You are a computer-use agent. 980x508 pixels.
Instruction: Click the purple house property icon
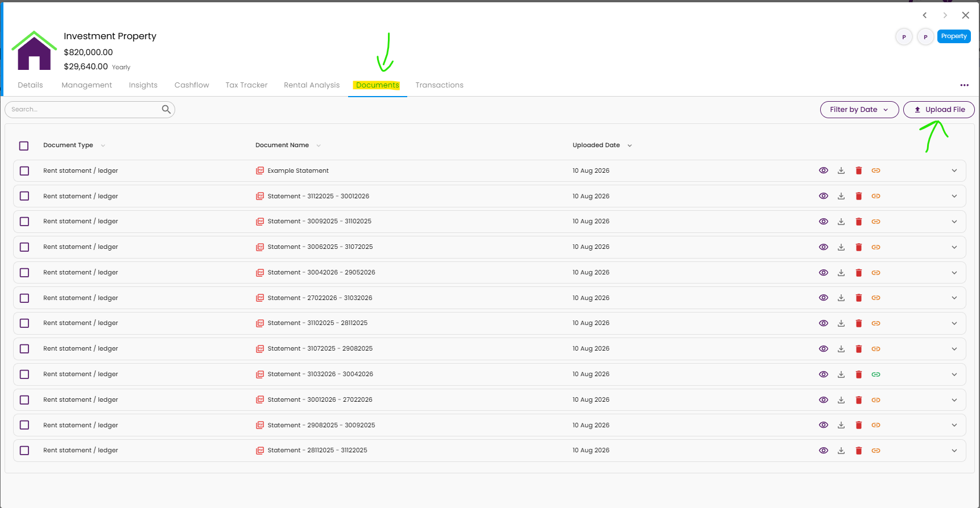point(34,51)
